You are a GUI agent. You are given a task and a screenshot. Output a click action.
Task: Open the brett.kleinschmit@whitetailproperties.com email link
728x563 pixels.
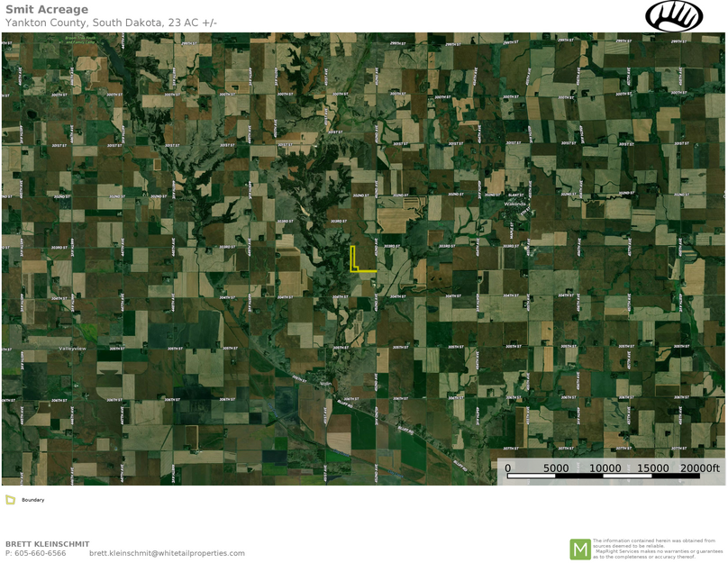click(x=167, y=553)
